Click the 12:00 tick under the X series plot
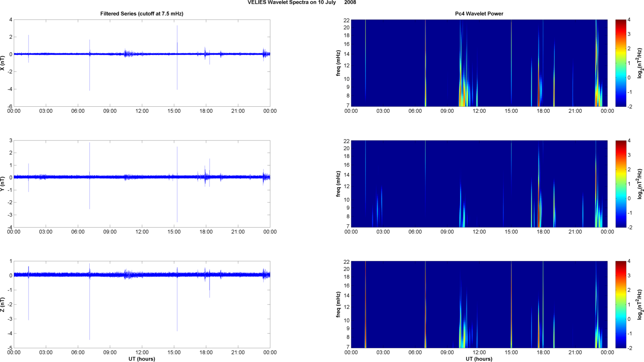Screen dimensions: 644x362 [142, 111]
